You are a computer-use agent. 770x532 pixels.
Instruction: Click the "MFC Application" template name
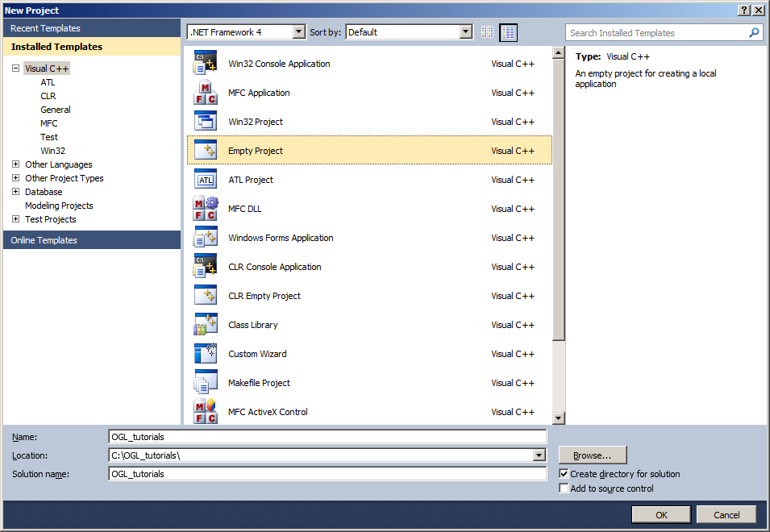[x=259, y=93]
